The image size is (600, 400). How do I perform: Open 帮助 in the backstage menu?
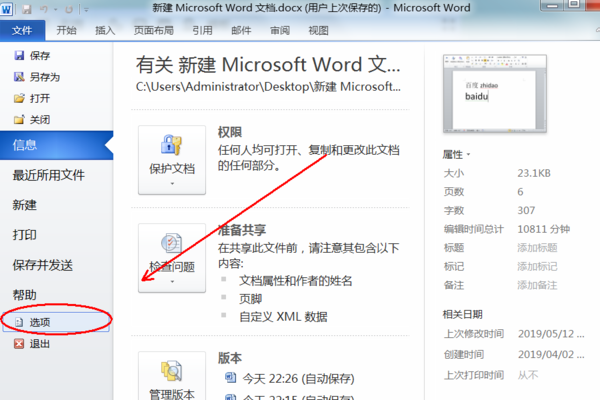click(x=24, y=295)
